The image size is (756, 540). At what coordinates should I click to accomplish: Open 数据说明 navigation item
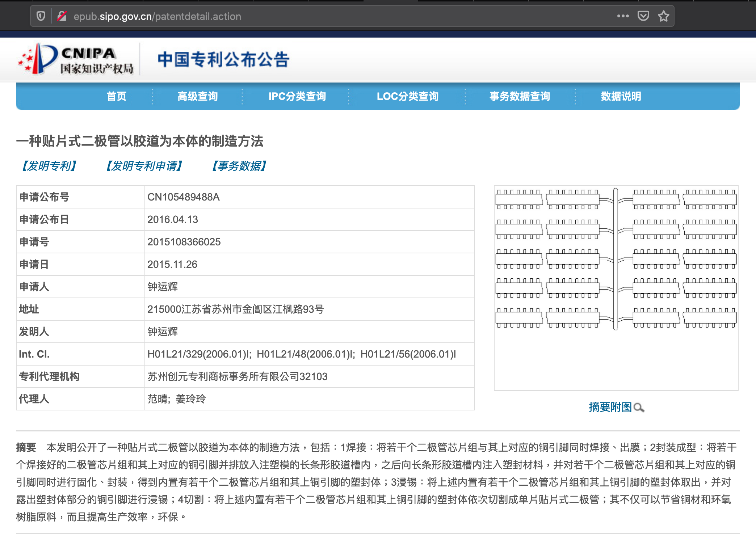[621, 96]
